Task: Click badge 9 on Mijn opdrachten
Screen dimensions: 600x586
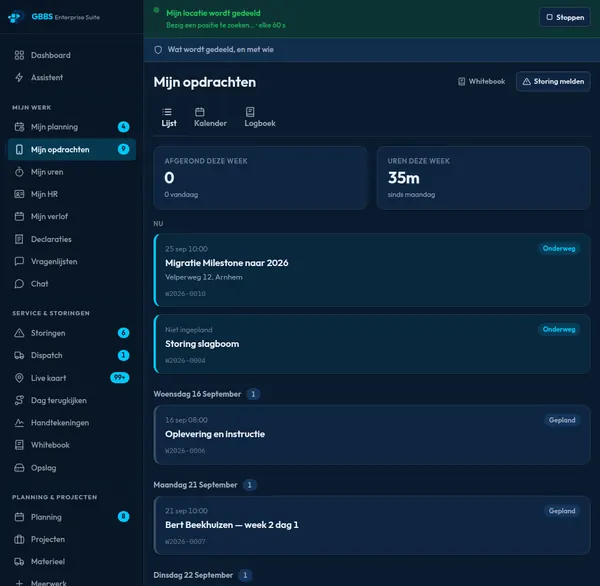Action: coord(123,149)
